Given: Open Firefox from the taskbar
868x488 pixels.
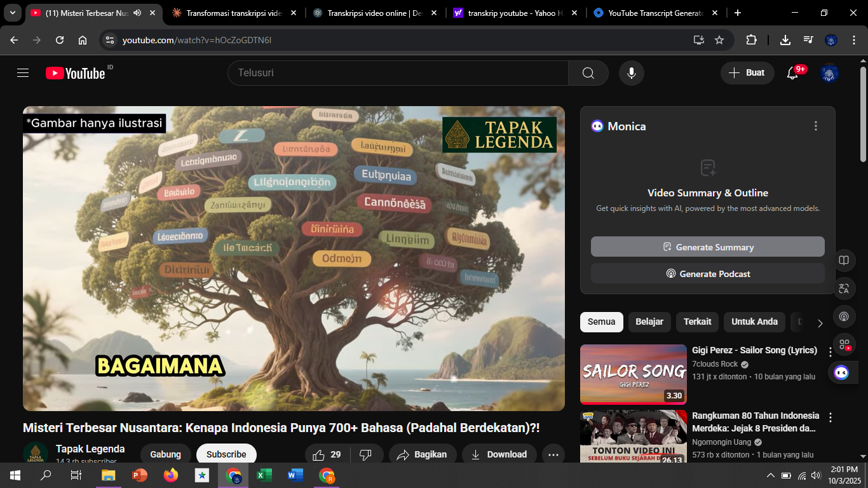Looking at the screenshot, I should 171,475.
